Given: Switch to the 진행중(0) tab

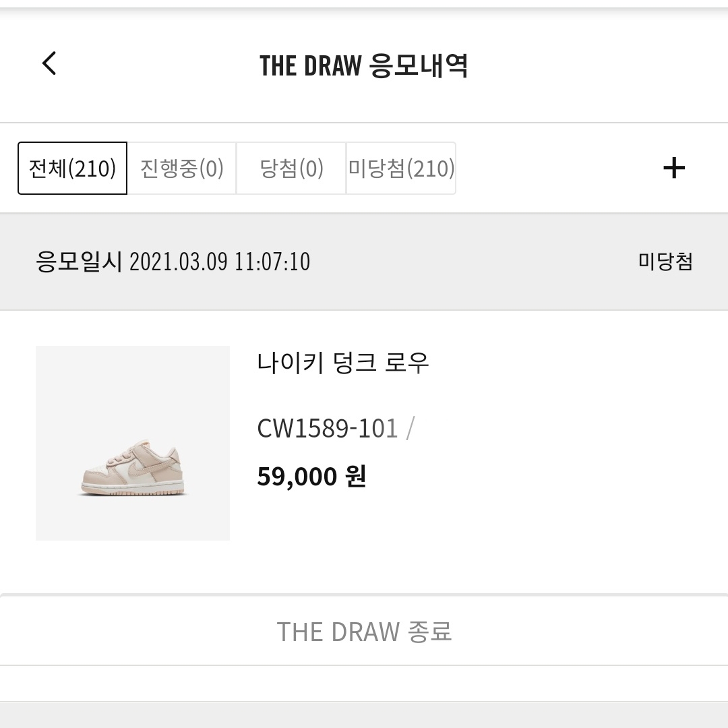Looking at the screenshot, I should (x=182, y=169).
